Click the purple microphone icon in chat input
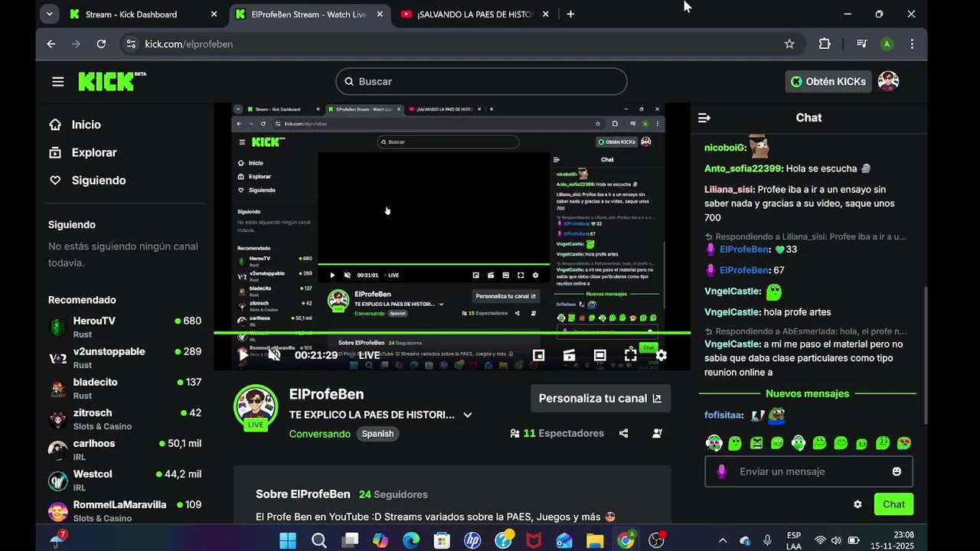The image size is (980, 551). point(721,471)
